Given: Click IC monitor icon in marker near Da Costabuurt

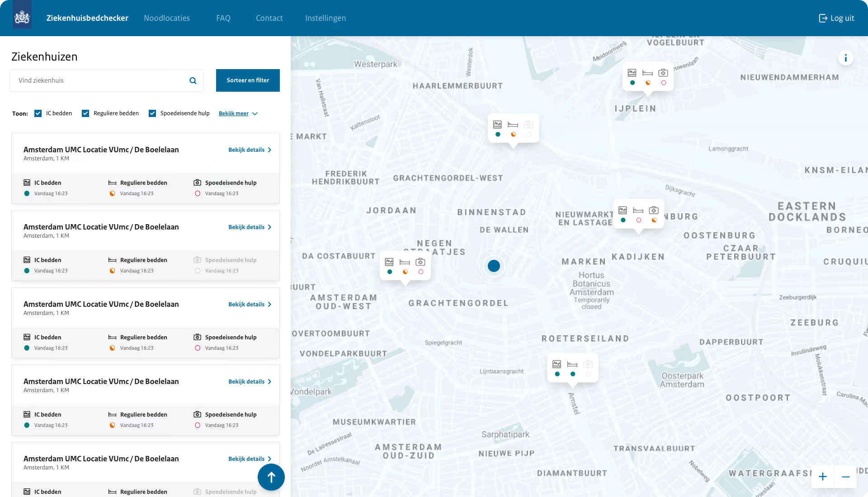Looking at the screenshot, I should click(x=389, y=262).
